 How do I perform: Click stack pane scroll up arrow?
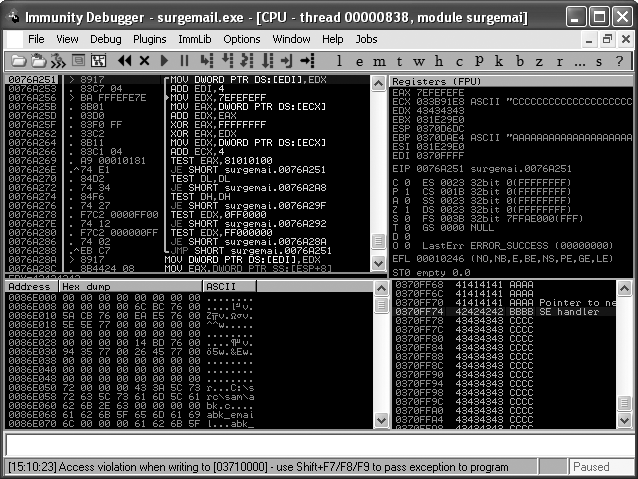coord(625,289)
